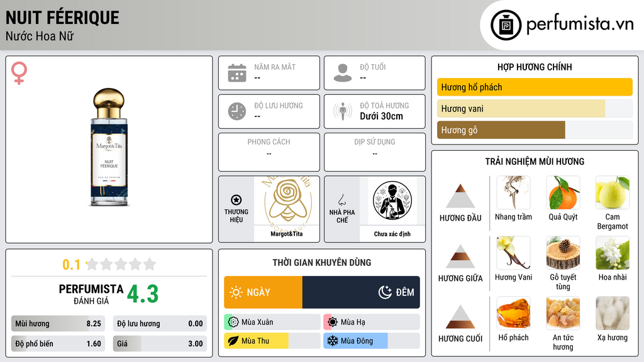Click the sun icon in Ngày bar
The width and height of the screenshot is (644, 362).
[x=236, y=292]
